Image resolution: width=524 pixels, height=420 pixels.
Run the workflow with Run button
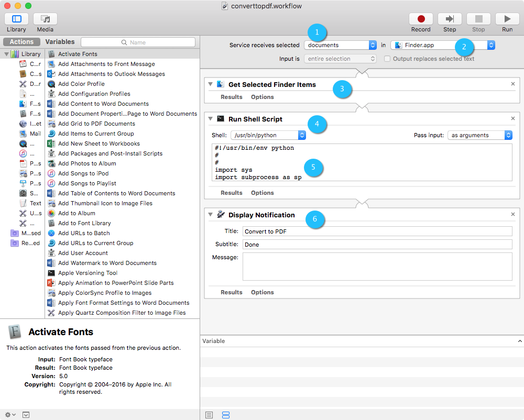pos(507,19)
